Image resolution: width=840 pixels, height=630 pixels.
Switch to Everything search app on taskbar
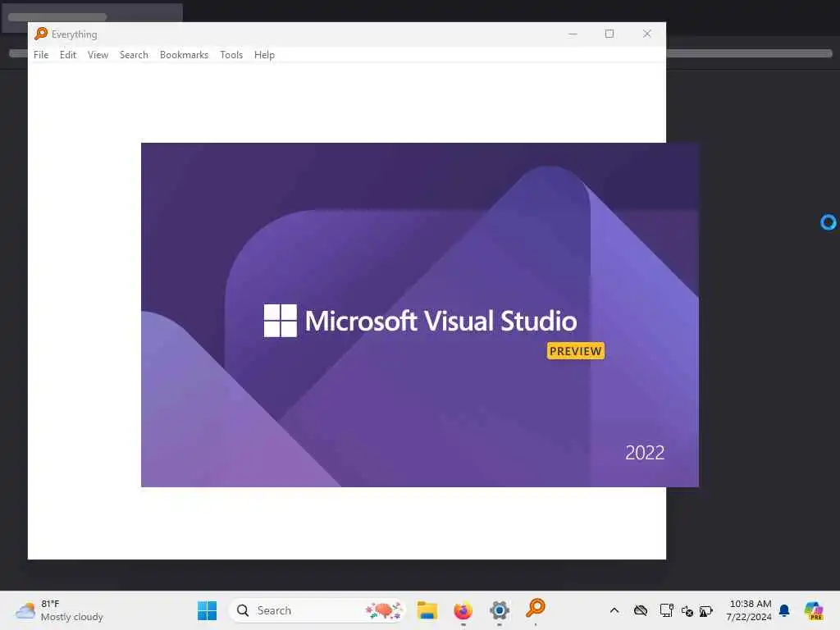[535, 609]
